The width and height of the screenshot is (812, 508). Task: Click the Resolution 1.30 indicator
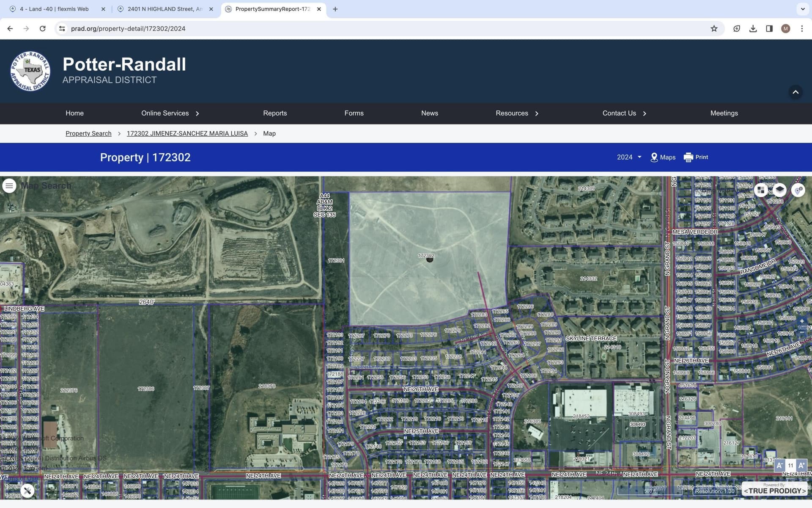pos(715,491)
